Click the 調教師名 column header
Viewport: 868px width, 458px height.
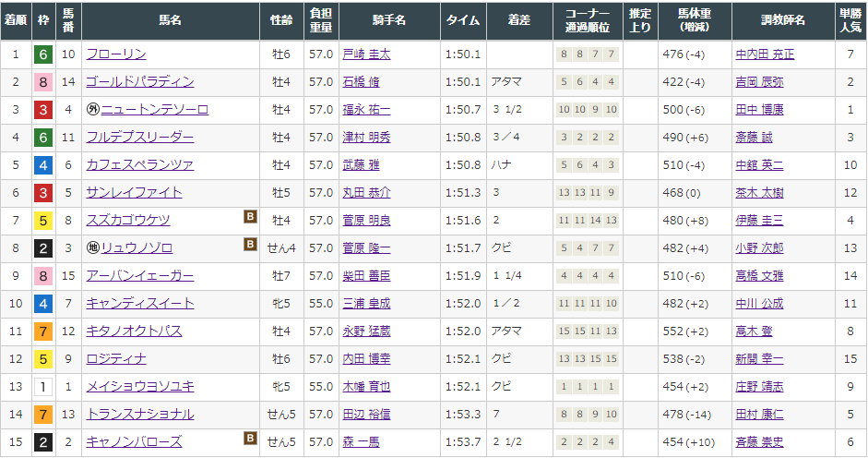click(x=783, y=20)
